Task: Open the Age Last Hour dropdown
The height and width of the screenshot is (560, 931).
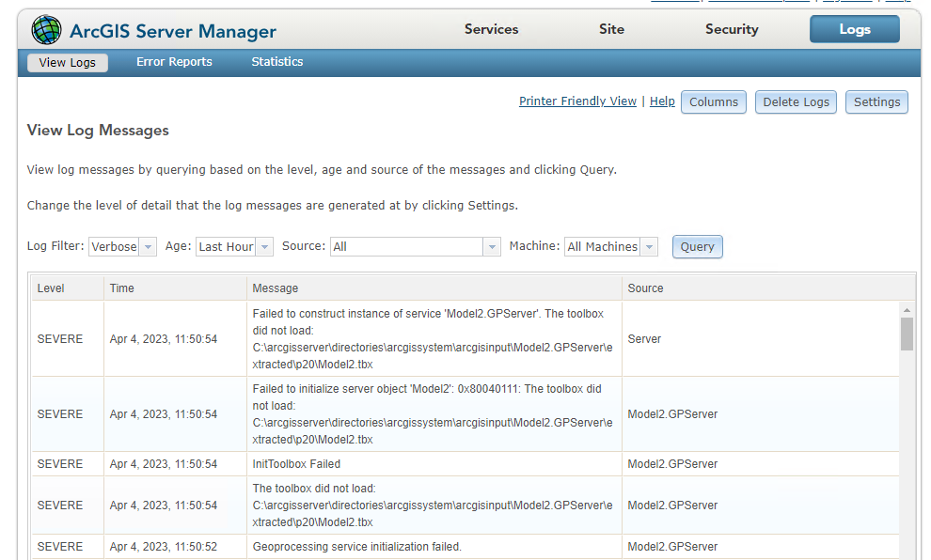Action: (234, 247)
